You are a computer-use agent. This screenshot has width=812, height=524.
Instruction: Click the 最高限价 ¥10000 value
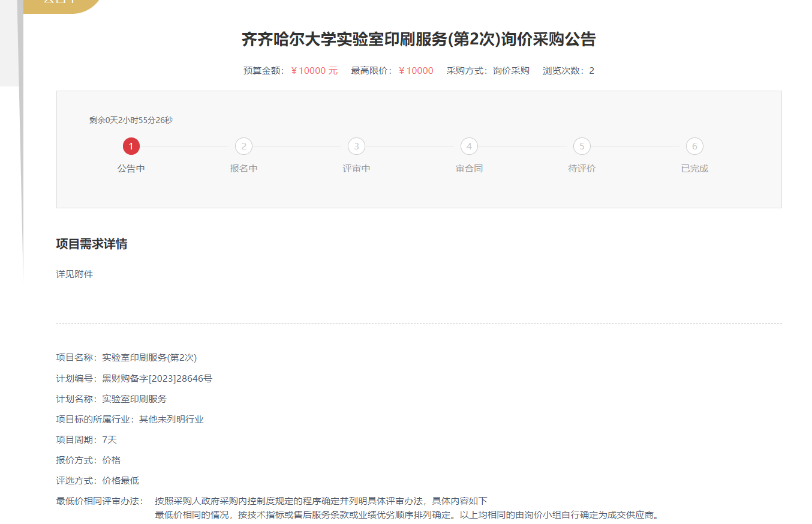coord(416,71)
